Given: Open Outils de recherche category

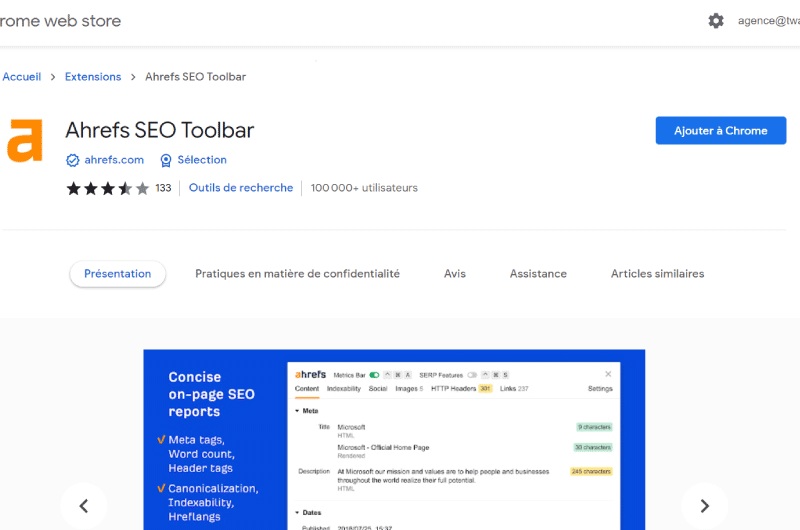Looking at the screenshot, I should tap(241, 188).
